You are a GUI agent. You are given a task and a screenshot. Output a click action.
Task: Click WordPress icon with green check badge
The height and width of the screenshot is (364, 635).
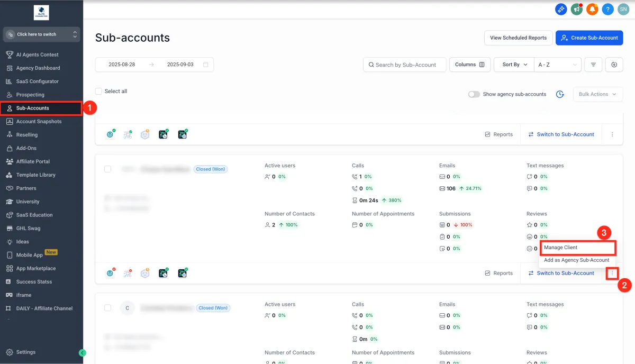pyautogui.click(x=111, y=134)
